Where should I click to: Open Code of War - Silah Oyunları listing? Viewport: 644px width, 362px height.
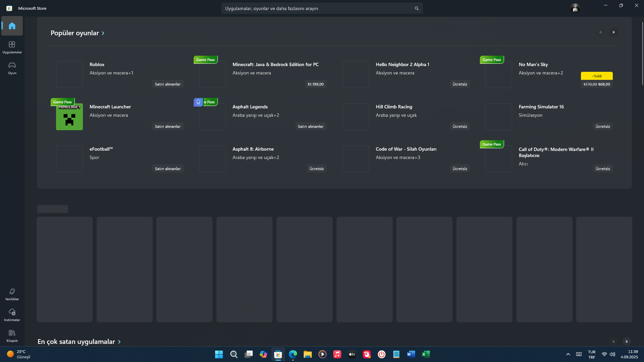(406, 159)
